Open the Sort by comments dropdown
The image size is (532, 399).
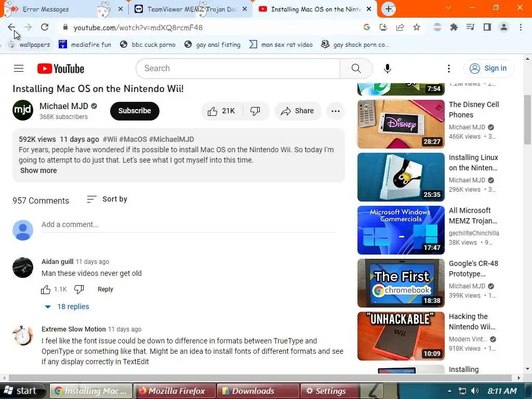[x=107, y=199]
